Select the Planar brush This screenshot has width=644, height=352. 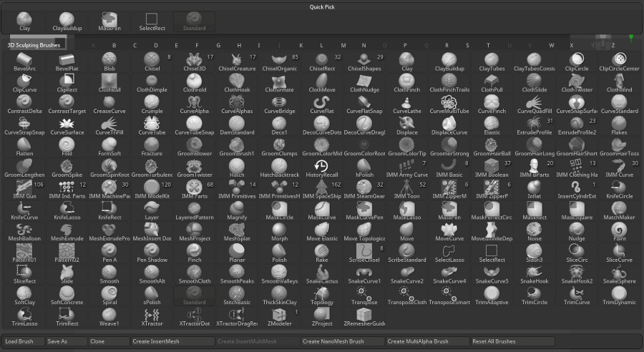pyautogui.click(x=237, y=253)
